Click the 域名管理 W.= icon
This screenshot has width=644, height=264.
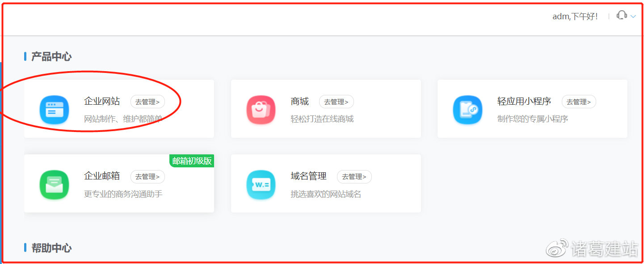(261, 184)
